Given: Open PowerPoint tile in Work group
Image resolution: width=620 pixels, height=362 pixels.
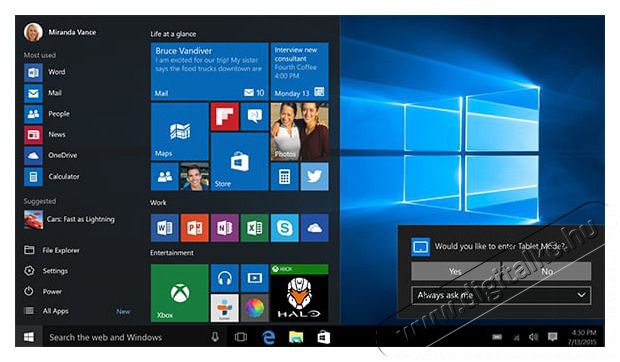Looking at the screenshot, I should click(x=195, y=228).
